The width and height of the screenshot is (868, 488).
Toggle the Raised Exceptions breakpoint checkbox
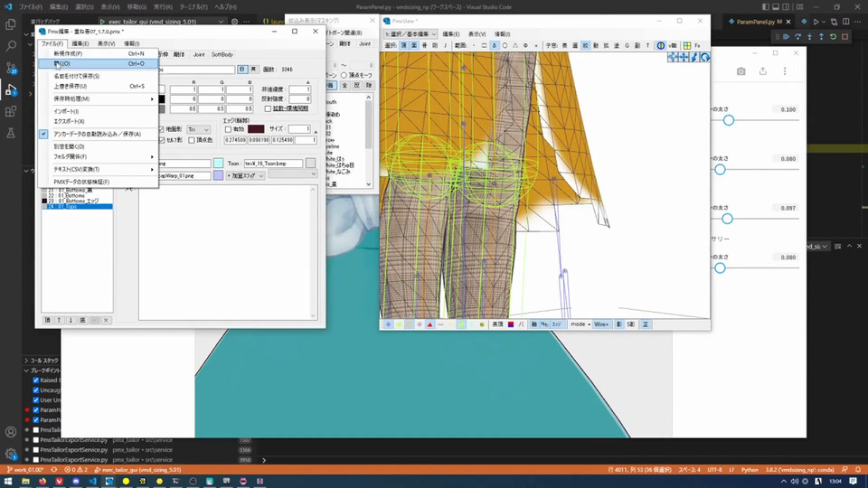[35, 380]
